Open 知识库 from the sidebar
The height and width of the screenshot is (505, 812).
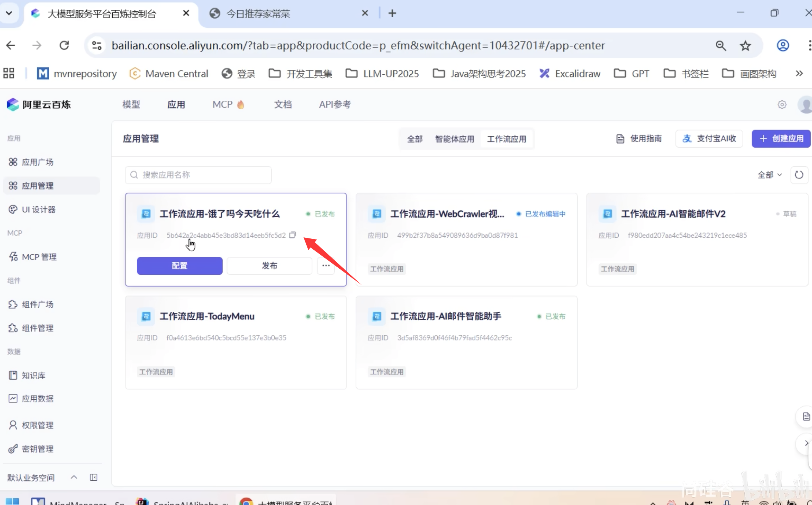point(33,375)
